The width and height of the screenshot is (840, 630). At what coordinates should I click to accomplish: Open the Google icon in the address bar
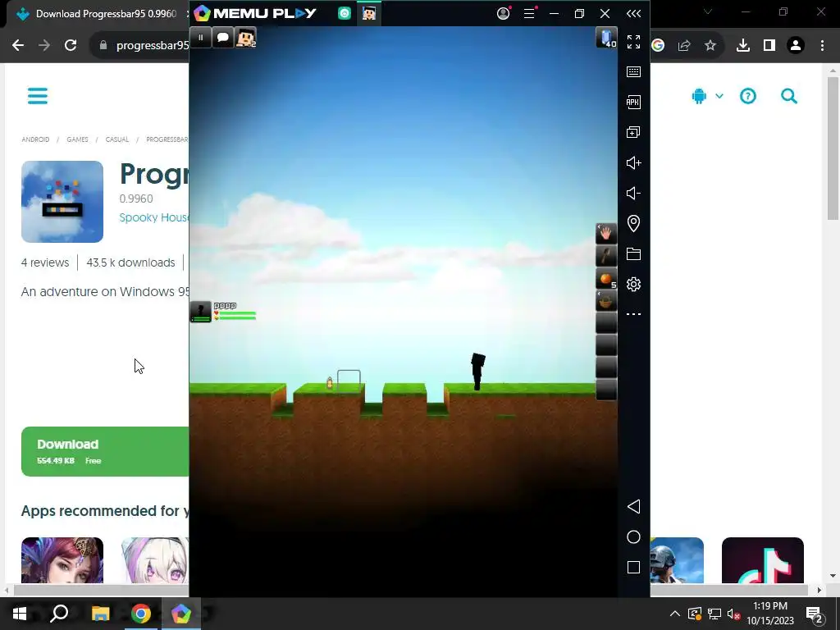pyautogui.click(x=658, y=46)
